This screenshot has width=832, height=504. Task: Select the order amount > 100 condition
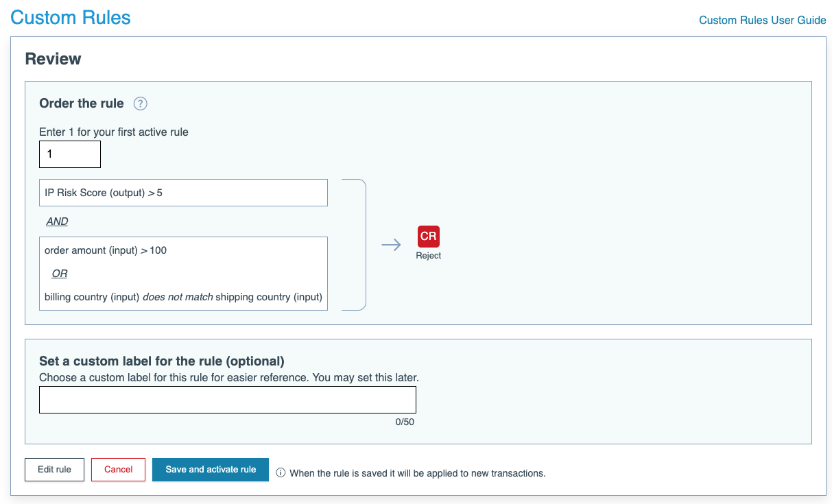[x=106, y=250]
